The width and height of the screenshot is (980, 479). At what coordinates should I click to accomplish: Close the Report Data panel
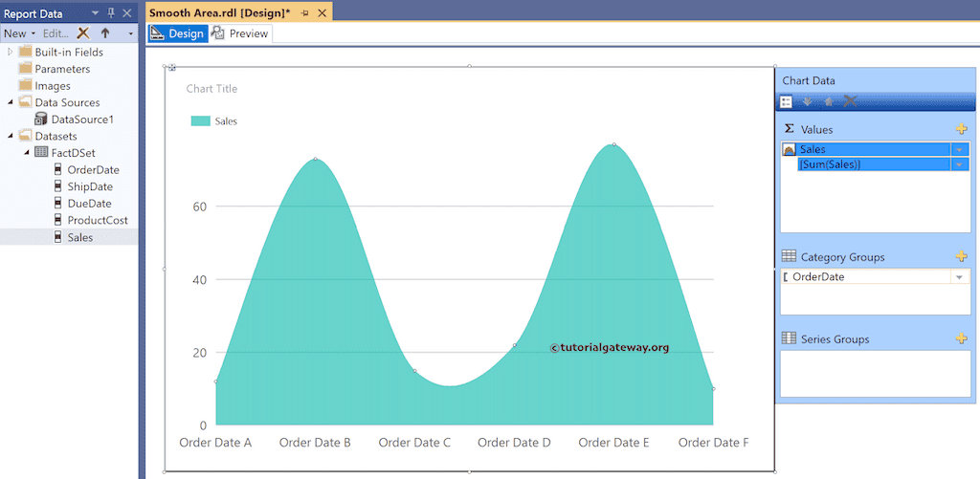(x=127, y=13)
